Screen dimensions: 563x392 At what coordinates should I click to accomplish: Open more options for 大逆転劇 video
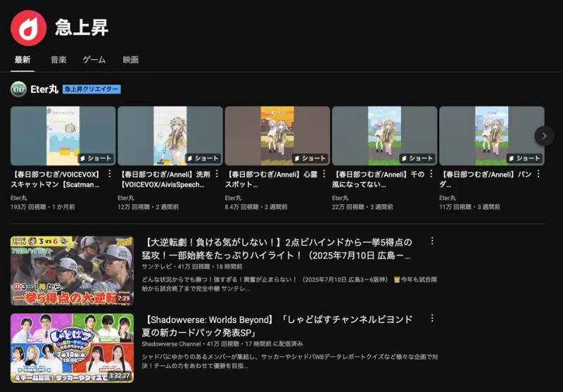(x=432, y=241)
